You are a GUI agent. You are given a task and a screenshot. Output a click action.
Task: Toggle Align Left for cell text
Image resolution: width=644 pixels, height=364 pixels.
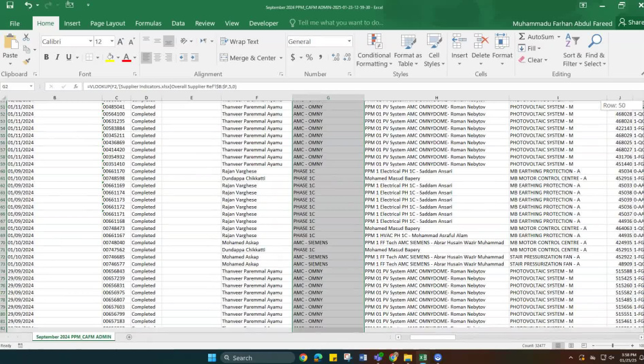click(146, 57)
